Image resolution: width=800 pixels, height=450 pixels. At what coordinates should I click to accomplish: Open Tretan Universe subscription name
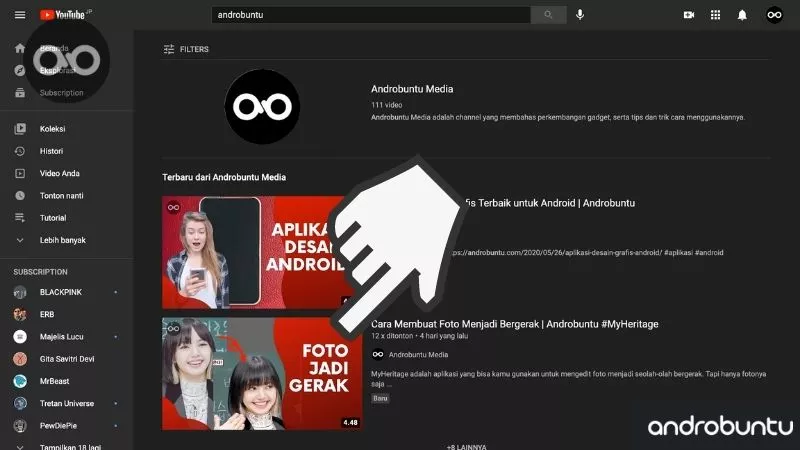(x=67, y=404)
